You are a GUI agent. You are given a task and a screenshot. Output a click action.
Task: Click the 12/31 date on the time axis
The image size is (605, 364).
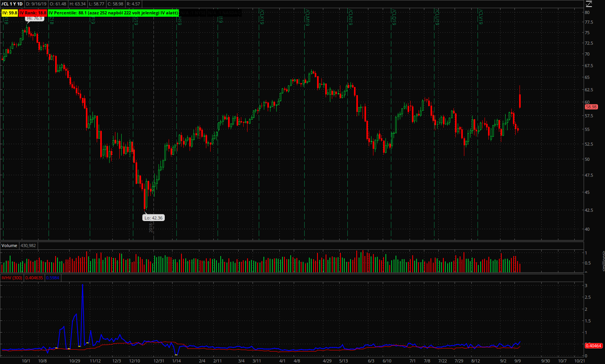(159, 361)
